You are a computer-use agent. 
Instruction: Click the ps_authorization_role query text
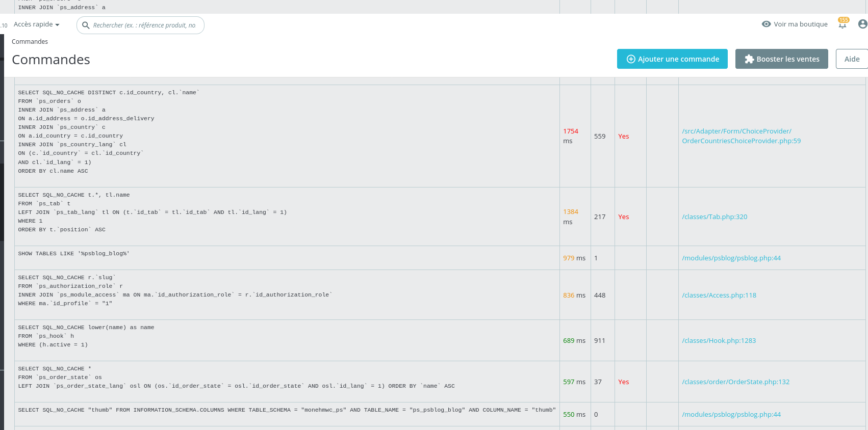point(175,290)
